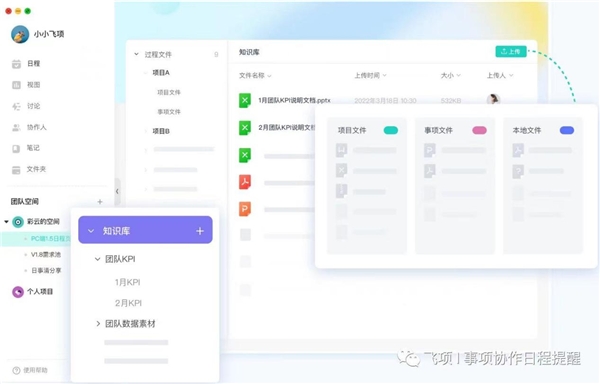Open the 讨论 discussion icon
600x384 pixels.
(x=16, y=106)
